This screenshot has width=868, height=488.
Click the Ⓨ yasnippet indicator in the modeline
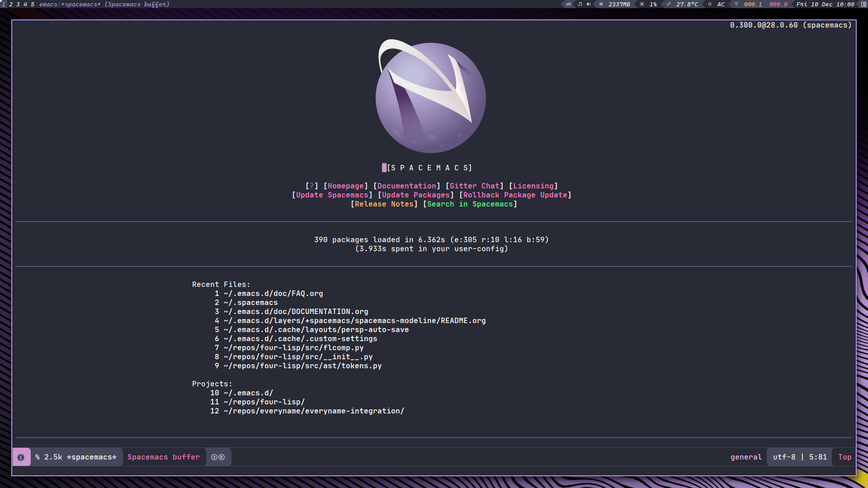coord(214,457)
